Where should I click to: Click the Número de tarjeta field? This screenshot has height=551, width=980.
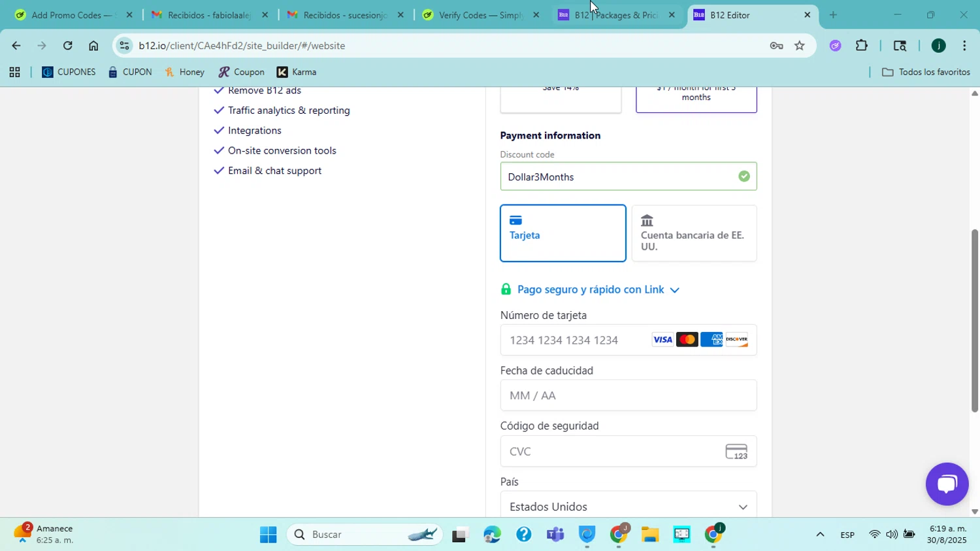[629, 340]
